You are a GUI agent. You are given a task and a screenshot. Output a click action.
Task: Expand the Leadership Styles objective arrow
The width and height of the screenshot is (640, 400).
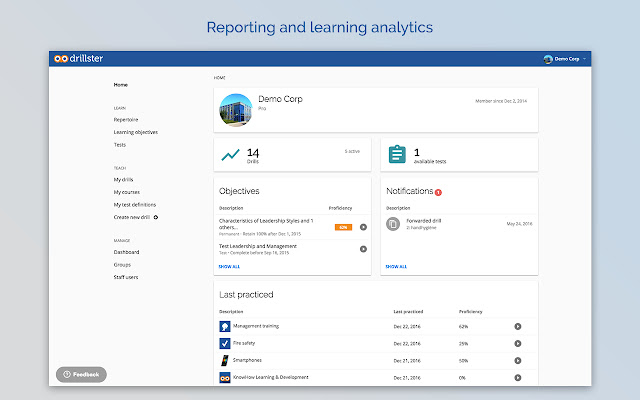coord(363,227)
